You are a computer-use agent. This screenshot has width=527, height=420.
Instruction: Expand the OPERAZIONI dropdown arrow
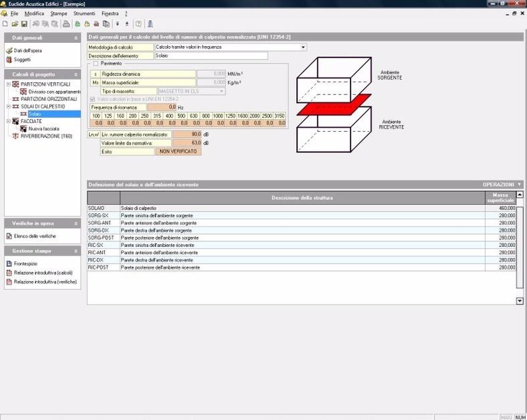pyautogui.click(x=520, y=184)
